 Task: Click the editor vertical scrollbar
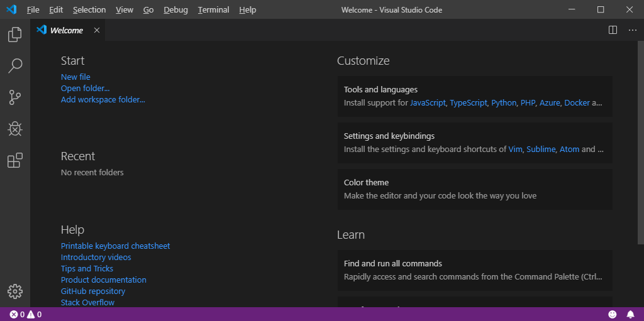641,143
